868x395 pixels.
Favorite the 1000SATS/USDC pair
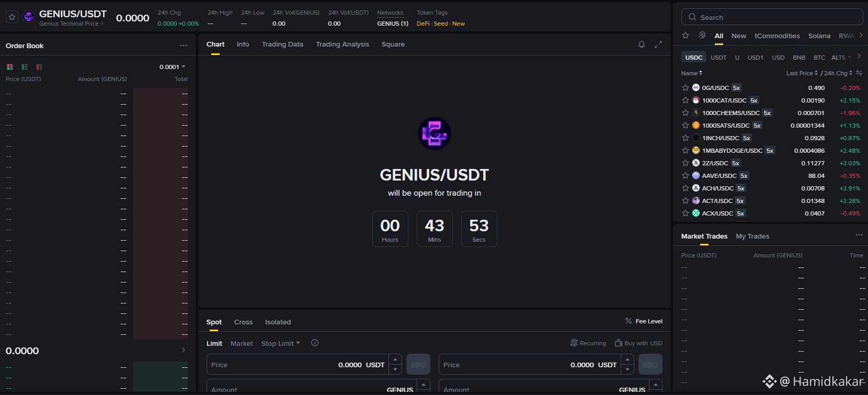click(686, 126)
